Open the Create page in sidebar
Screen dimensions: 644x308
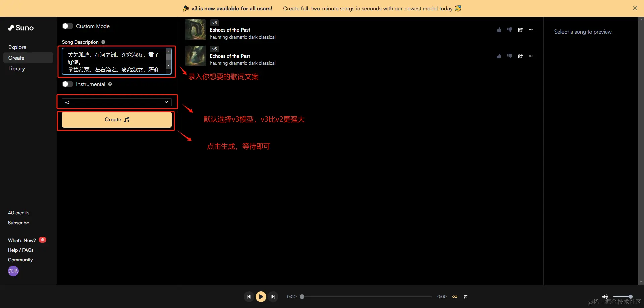point(28,58)
